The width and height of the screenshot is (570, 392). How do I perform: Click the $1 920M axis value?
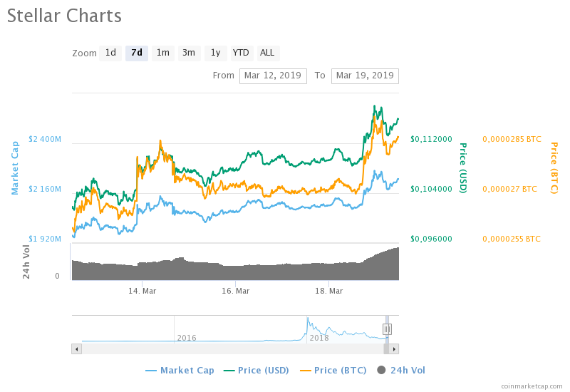point(45,239)
